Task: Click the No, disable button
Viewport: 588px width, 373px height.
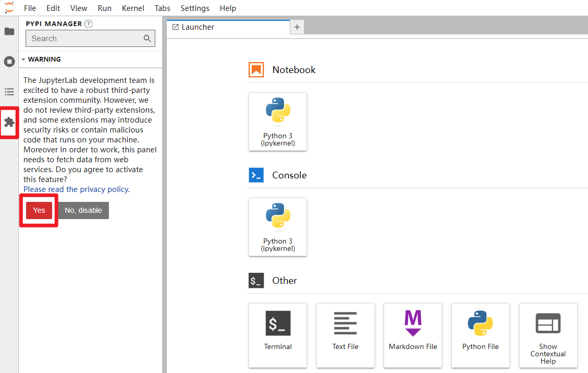Action: (83, 210)
